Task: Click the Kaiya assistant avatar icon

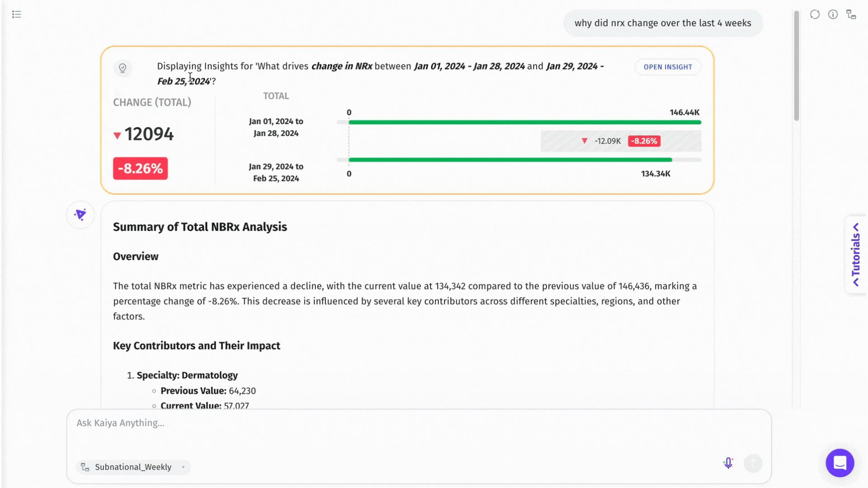Action: click(80, 215)
